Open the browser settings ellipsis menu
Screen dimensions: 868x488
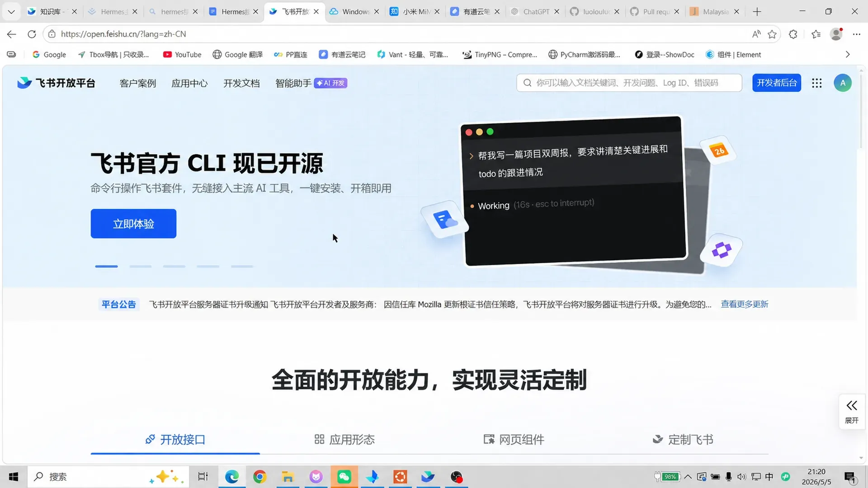tap(857, 34)
